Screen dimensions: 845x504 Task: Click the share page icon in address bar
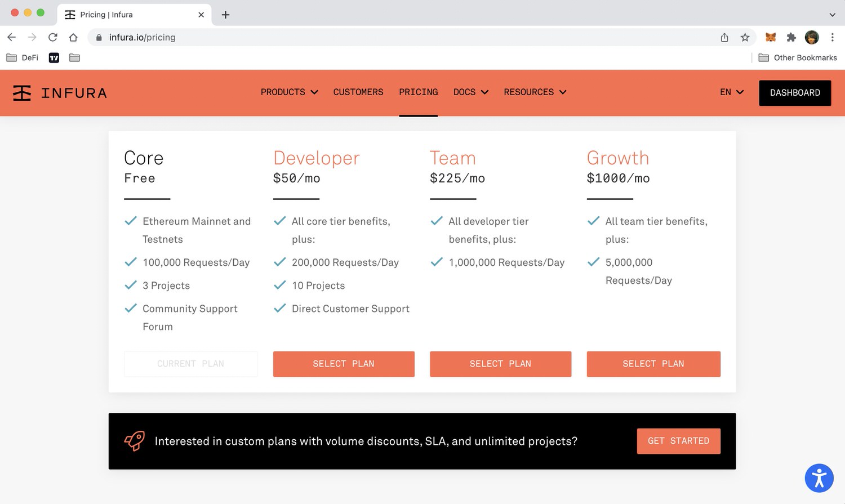(x=724, y=37)
